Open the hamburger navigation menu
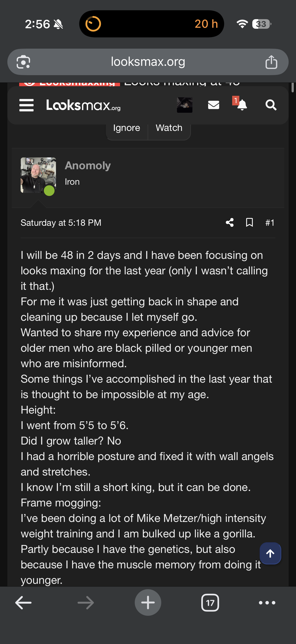The height and width of the screenshot is (644, 296). coord(27,105)
